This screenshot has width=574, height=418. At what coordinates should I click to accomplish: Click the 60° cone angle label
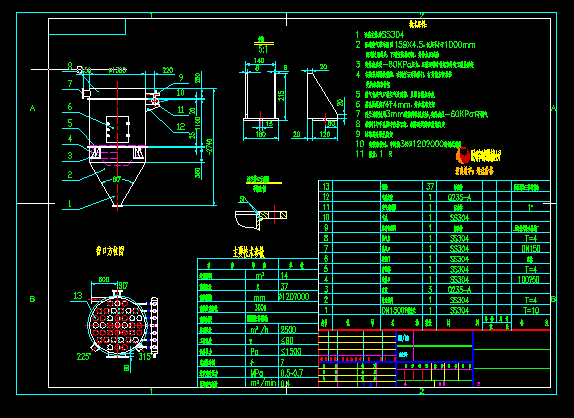116,179
